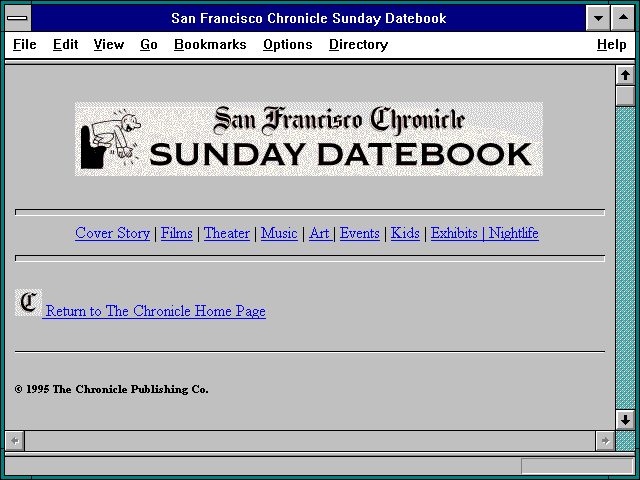Click the 1995 Chronicle Publishing Co. copyright text
This screenshot has height=480, width=640.
(x=111, y=389)
